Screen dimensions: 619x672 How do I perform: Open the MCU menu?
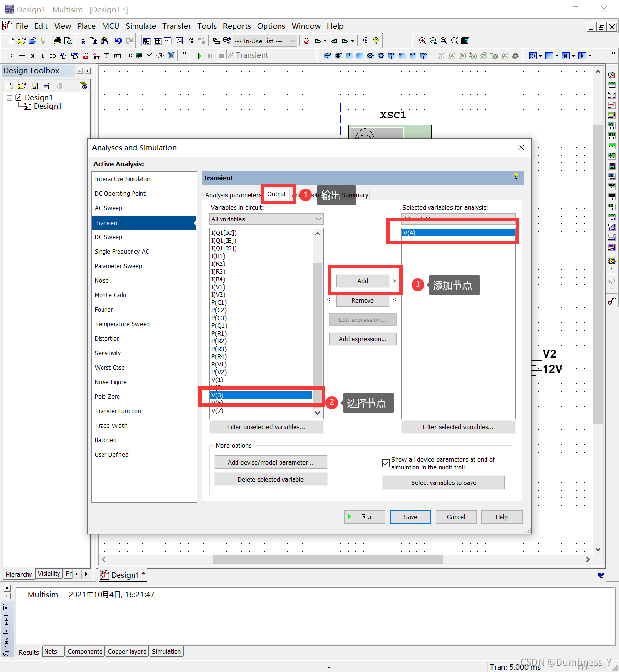111,26
